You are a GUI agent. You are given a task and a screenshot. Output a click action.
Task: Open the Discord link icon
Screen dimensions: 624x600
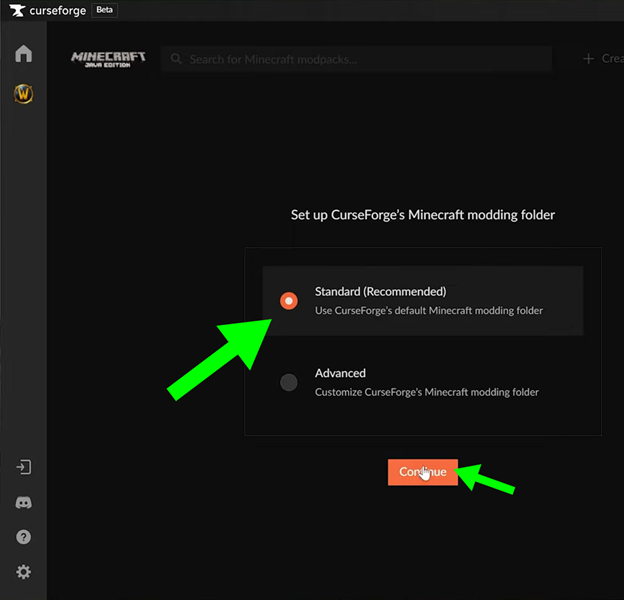[x=23, y=503]
